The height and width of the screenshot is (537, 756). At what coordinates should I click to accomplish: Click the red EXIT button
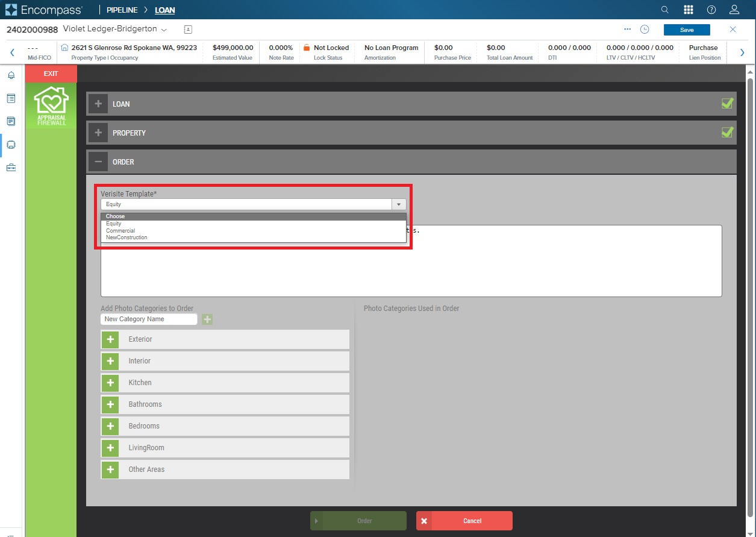pos(51,74)
